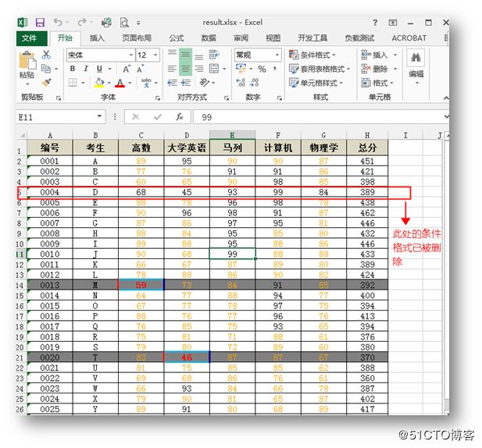Save the workbook with the floppy icon
The height and width of the screenshot is (448, 482).
click(41, 23)
